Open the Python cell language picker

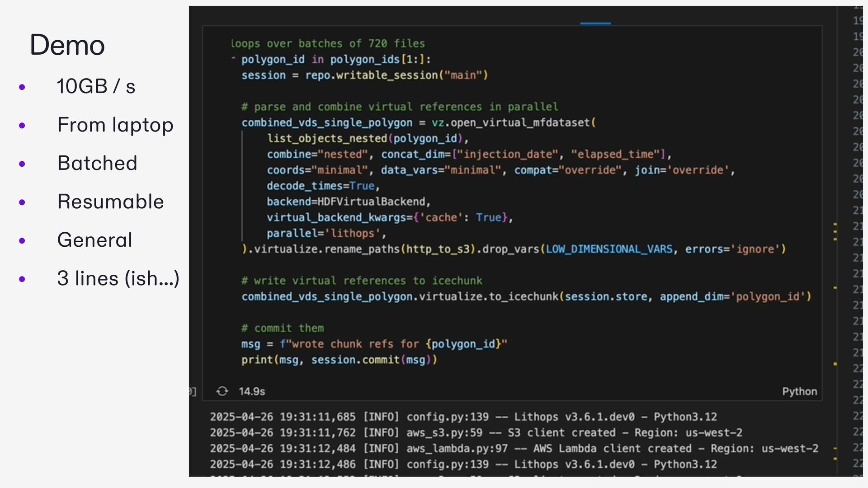pyautogui.click(x=799, y=391)
